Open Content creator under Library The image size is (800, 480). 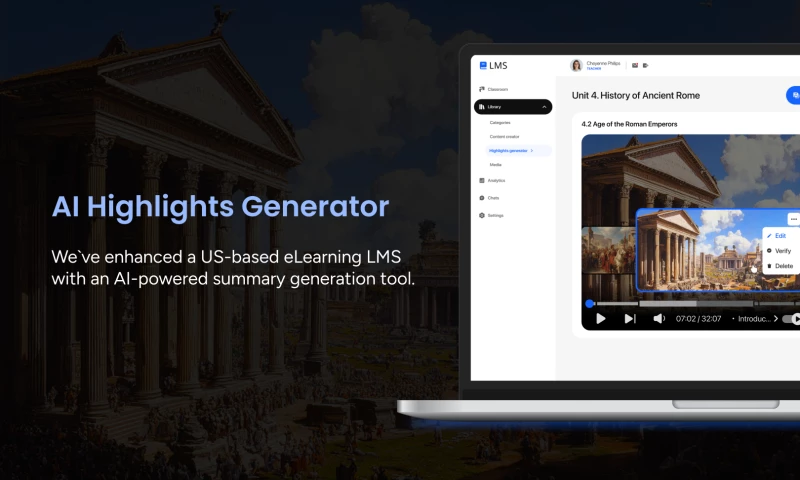pyautogui.click(x=505, y=137)
